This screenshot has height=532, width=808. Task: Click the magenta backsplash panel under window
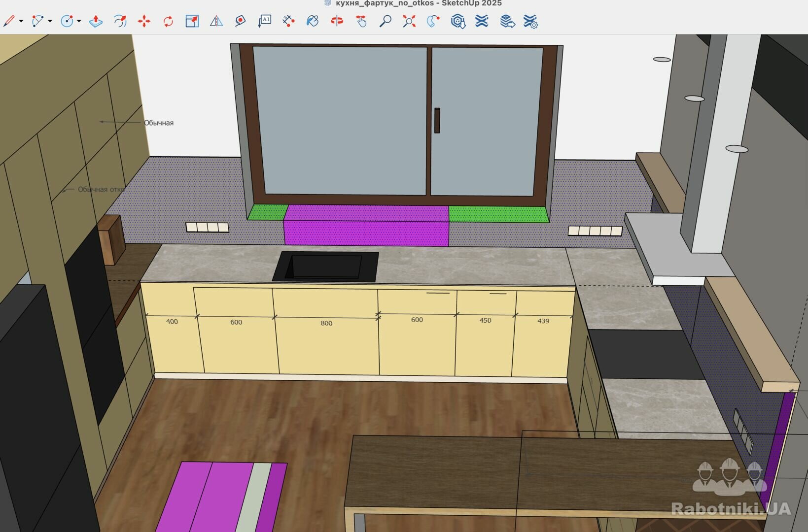(x=366, y=233)
